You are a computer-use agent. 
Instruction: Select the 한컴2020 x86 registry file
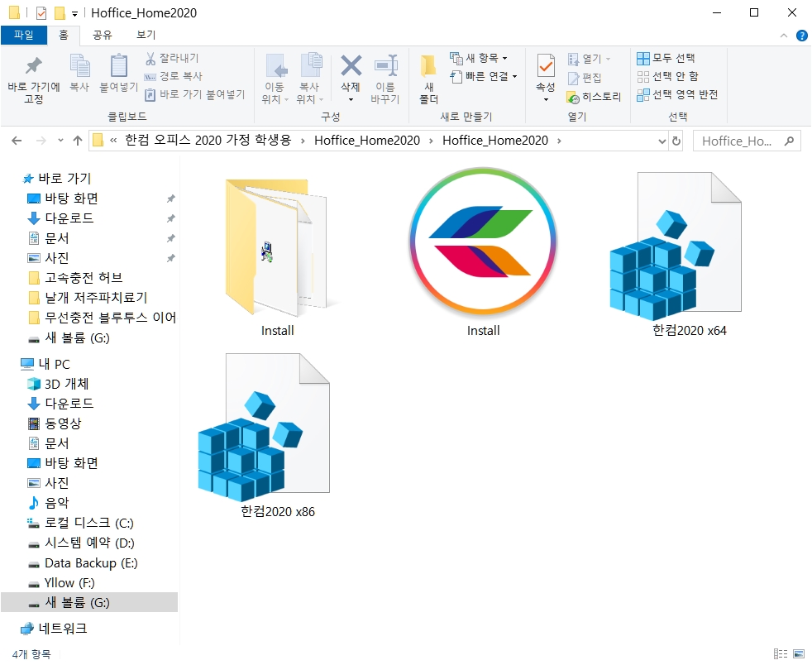[x=264, y=436]
